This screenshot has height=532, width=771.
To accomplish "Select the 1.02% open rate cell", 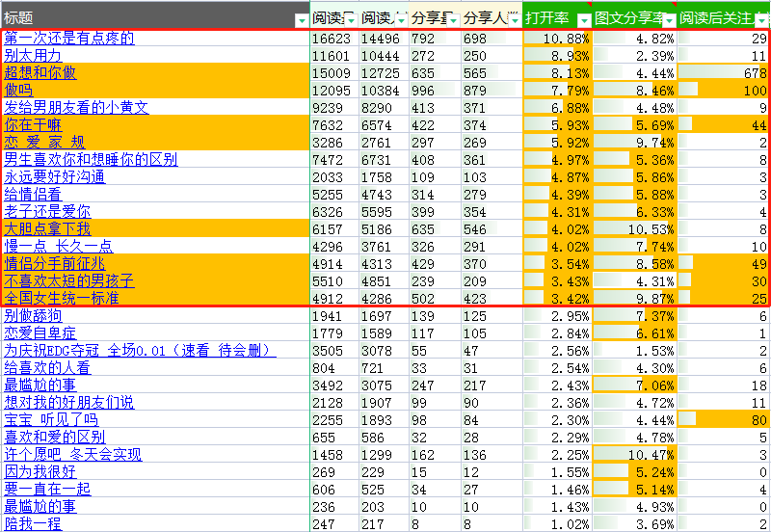I will pyautogui.click(x=557, y=524).
